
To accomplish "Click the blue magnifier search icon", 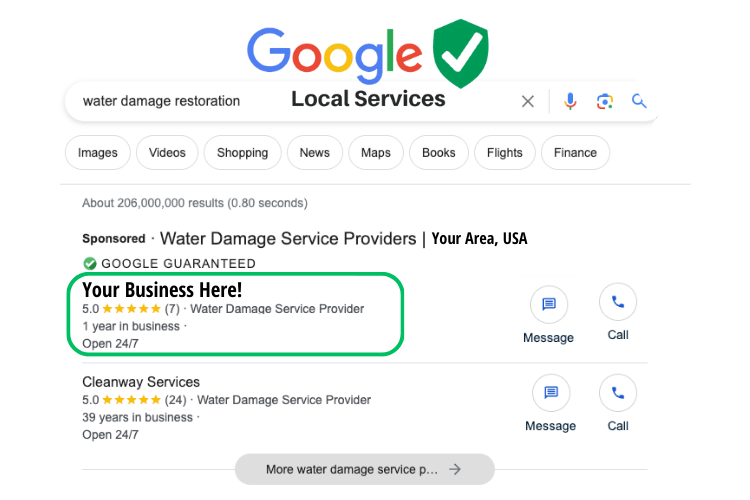I will tap(639, 101).
